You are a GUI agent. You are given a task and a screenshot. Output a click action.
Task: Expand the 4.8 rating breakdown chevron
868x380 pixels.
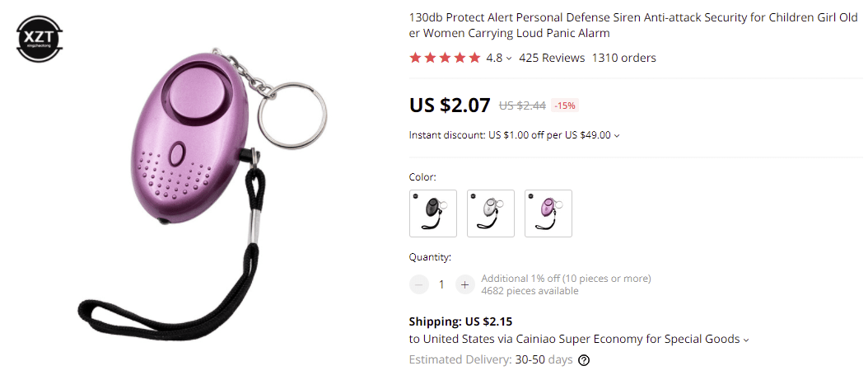click(x=509, y=59)
